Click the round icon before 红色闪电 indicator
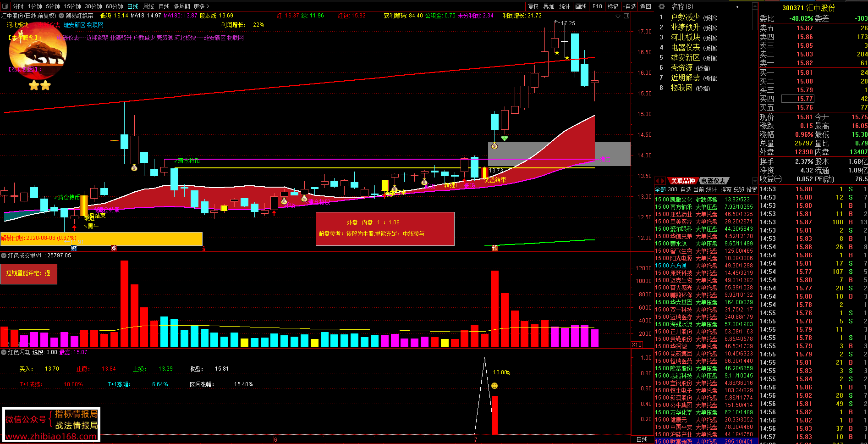Image resolution: width=868 pixels, height=444 pixels. 4,352
